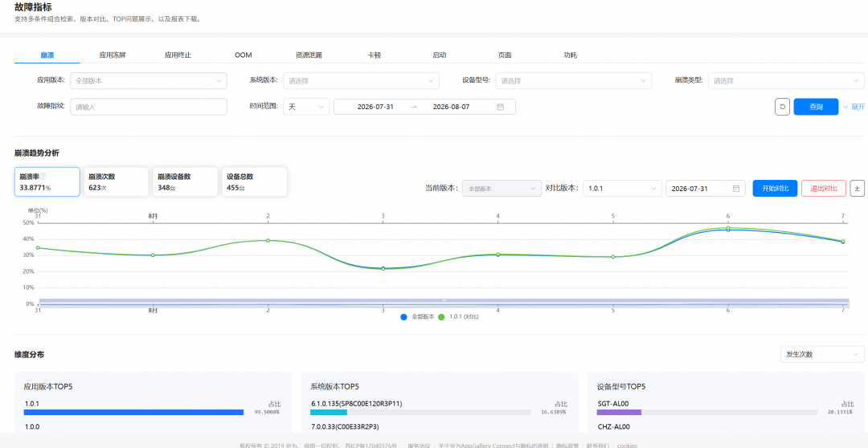Click the calendar icon in comparison date field
Image resolution: width=868 pixels, height=448 pixels.
(x=736, y=189)
